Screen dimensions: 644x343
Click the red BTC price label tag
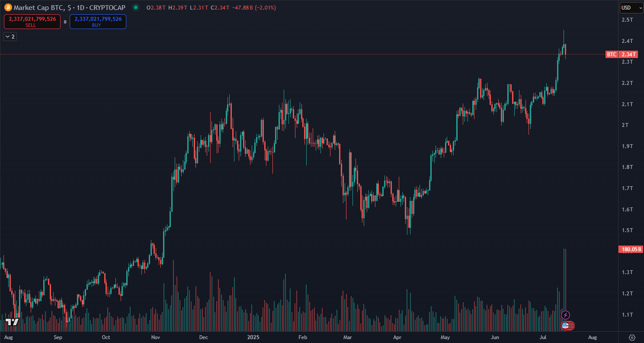point(611,55)
